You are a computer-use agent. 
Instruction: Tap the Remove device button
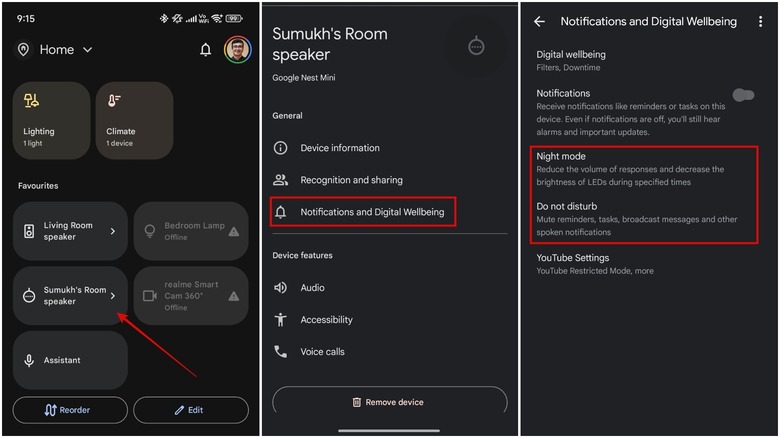click(388, 402)
